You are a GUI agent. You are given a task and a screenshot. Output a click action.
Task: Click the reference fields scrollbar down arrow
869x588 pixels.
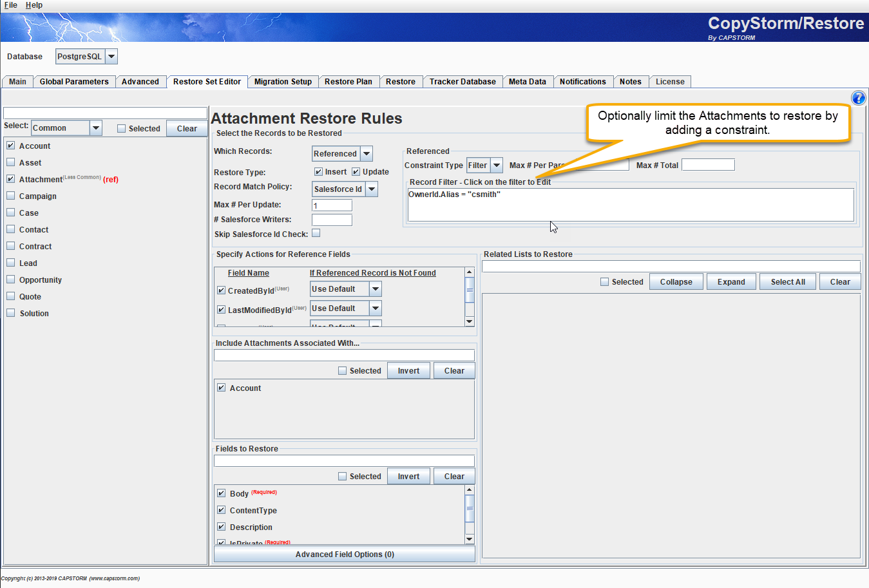pyautogui.click(x=470, y=321)
